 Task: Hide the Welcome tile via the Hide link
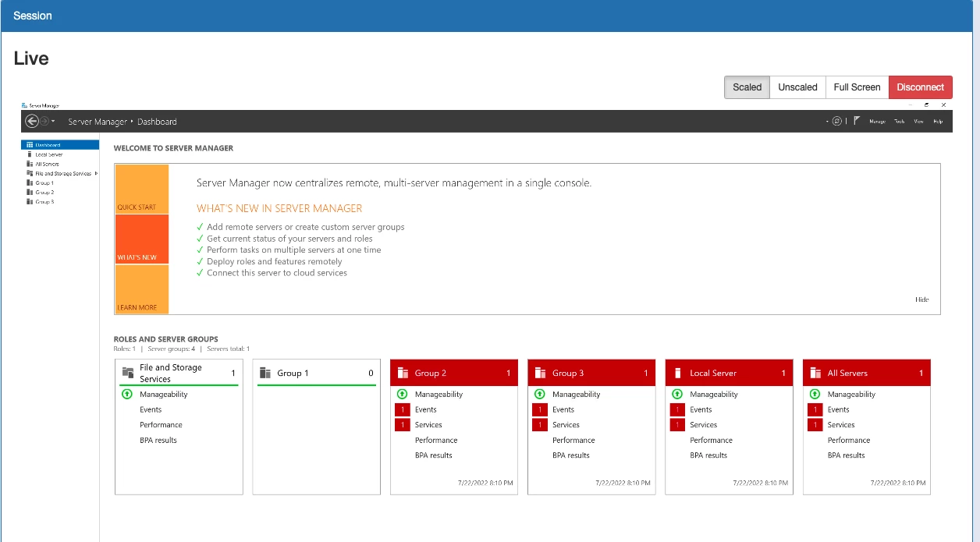click(x=924, y=299)
